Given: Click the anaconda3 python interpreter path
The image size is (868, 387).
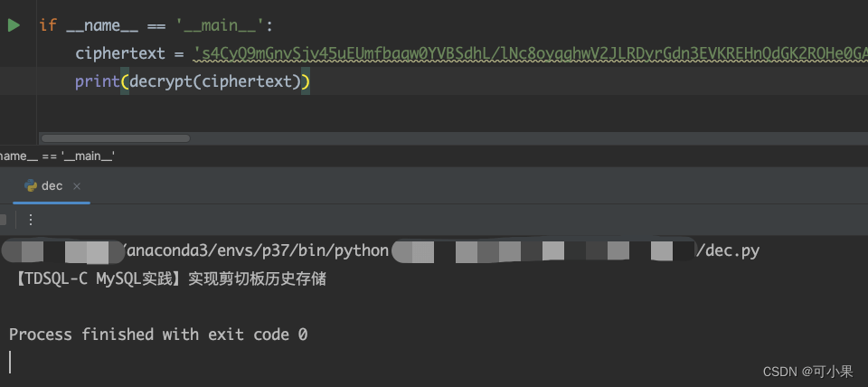Looking at the screenshot, I should (256, 250).
